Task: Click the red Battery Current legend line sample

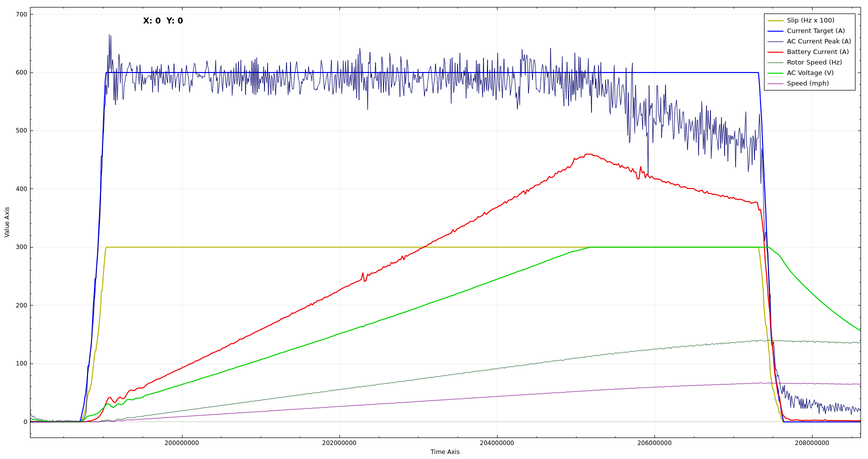Action: click(775, 52)
